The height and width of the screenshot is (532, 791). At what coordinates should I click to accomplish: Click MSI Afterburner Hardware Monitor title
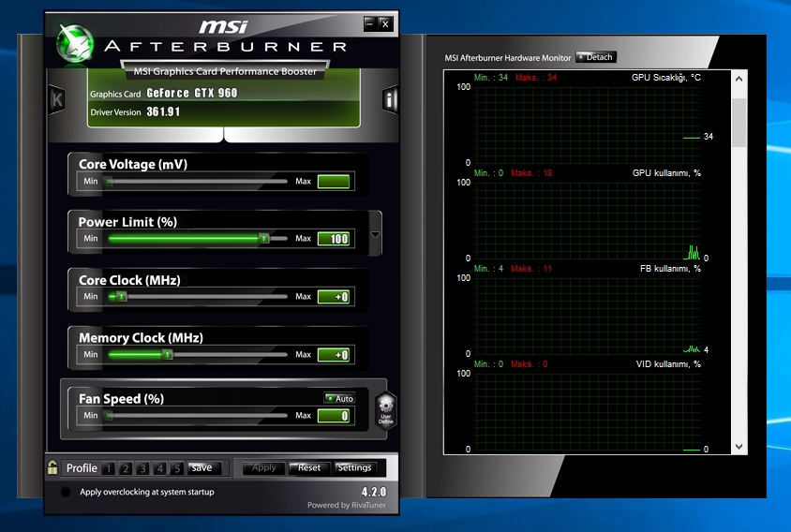507,58
